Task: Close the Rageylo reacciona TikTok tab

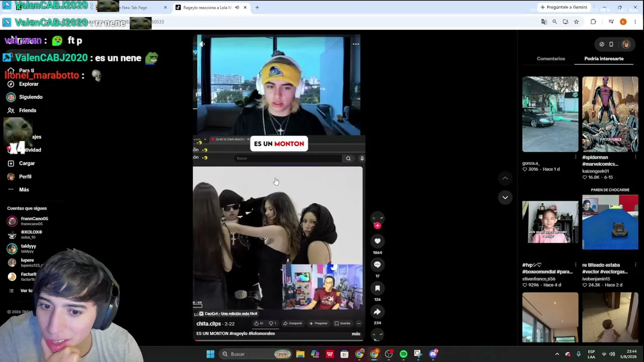Action: coord(245,8)
